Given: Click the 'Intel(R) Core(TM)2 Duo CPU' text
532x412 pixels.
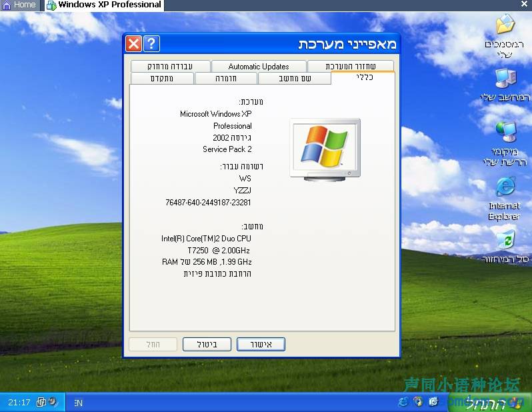Looking at the screenshot, I should (206, 239).
